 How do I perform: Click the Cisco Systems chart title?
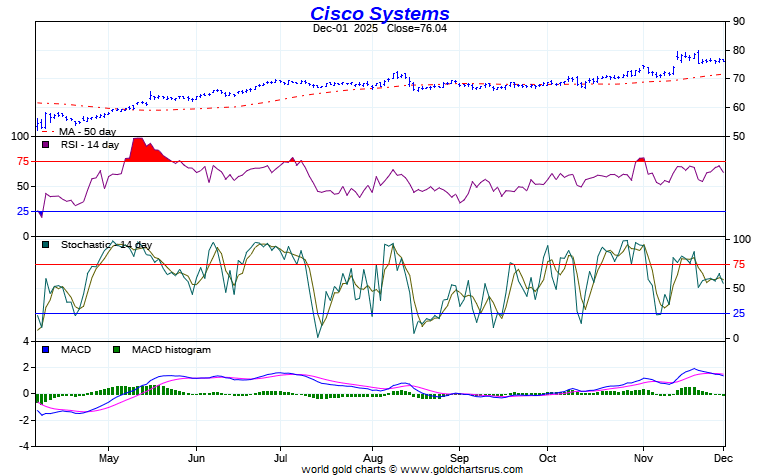pyautogui.click(x=380, y=13)
